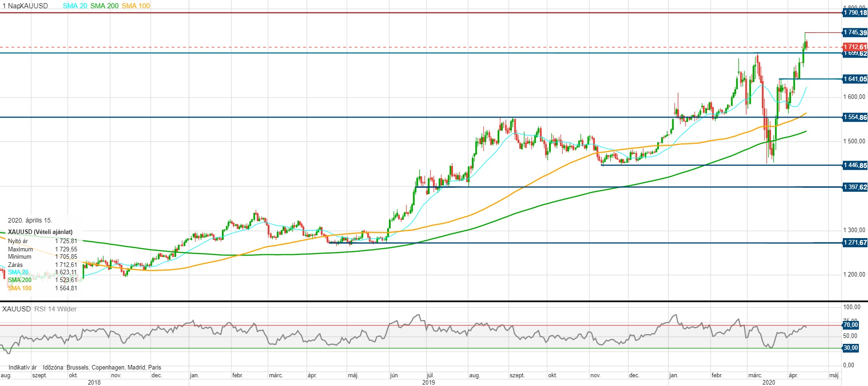Click the Nyitó ár value 1 725,81

click(x=66, y=241)
